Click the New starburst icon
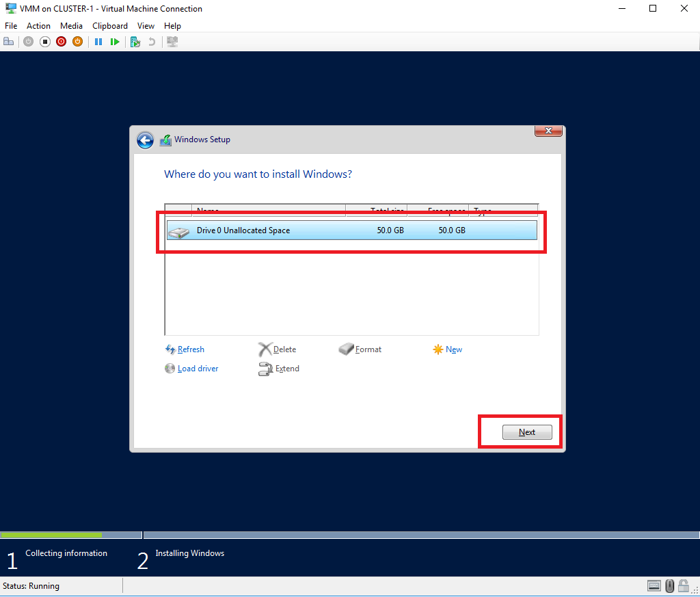Image resolution: width=700 pixels, height=597 pixels. (x=438, y=349)
